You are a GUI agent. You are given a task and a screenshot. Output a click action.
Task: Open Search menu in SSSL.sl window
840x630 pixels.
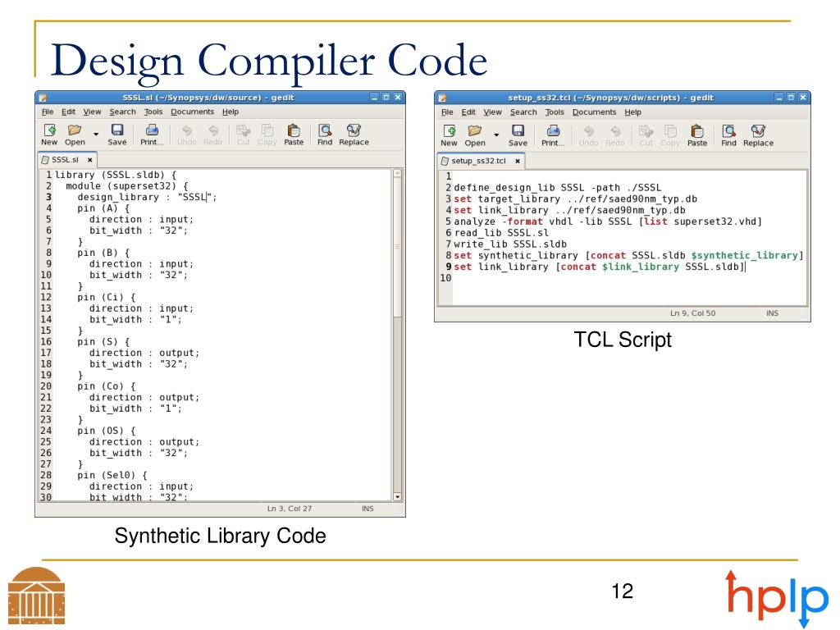click(x=123, y=112)
